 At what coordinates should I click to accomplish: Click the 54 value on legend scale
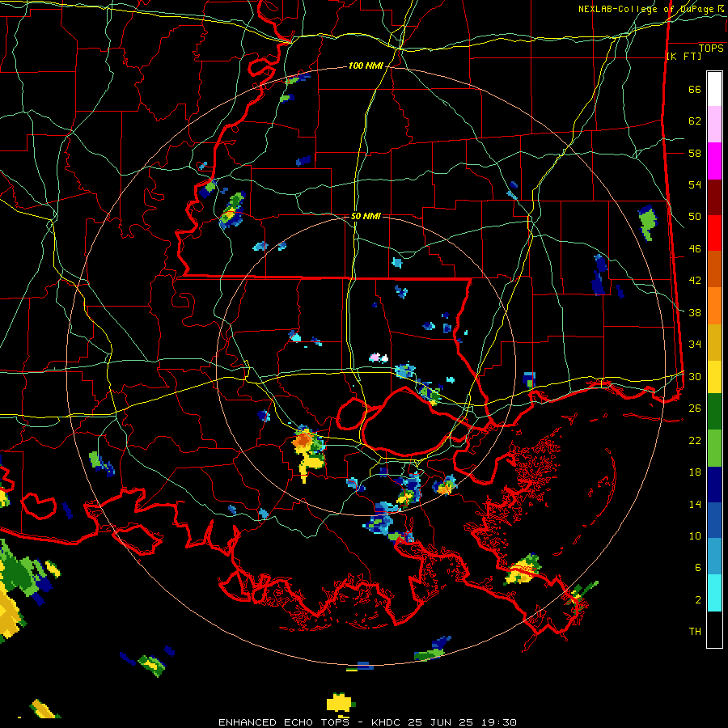point(695,184)
